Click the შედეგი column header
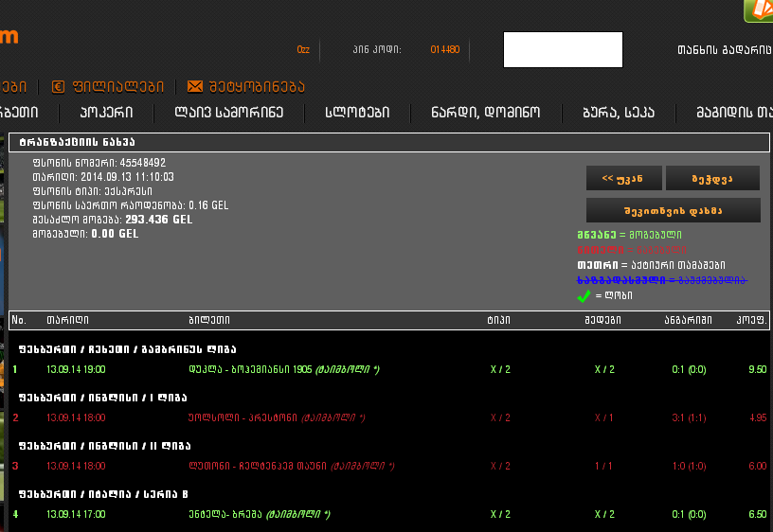The width and height of the screenshot is (773, 532). pyautogui.click(x=602, y=320)
